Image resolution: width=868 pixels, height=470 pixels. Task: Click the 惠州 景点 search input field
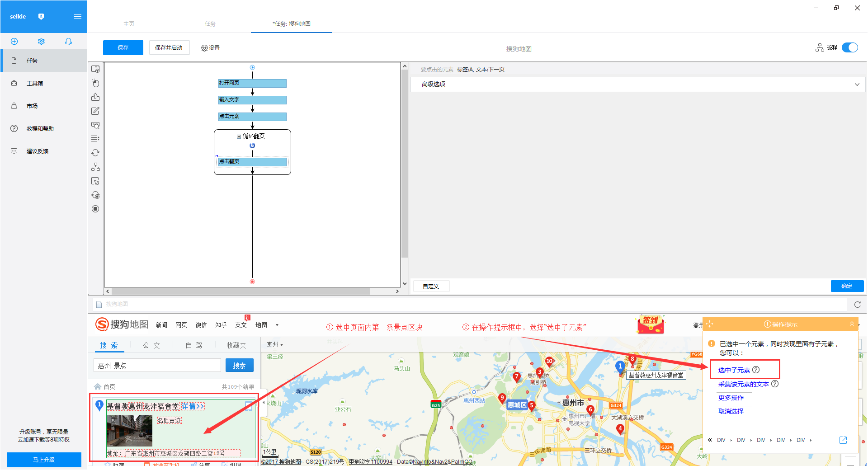point(157,365)
